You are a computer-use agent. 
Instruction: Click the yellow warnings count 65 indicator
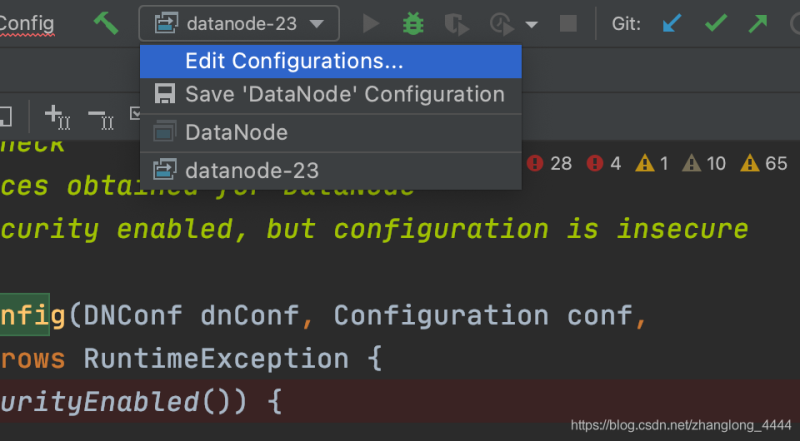coord(765,163)
